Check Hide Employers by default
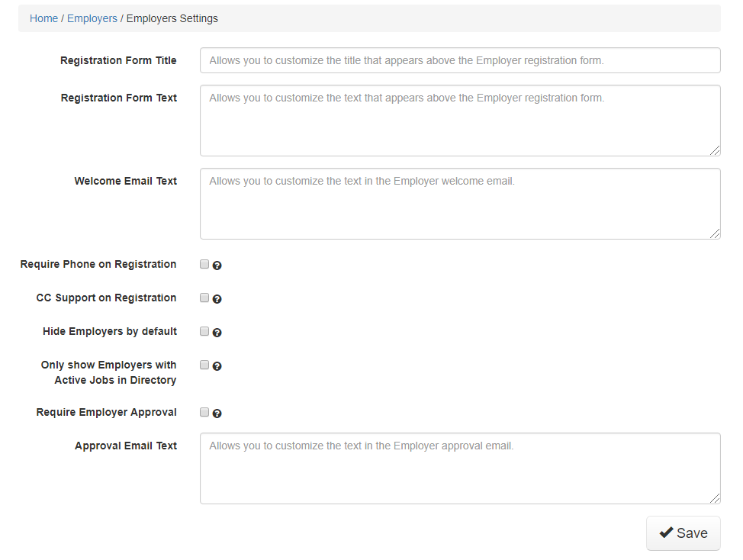 tap(204, 331)
